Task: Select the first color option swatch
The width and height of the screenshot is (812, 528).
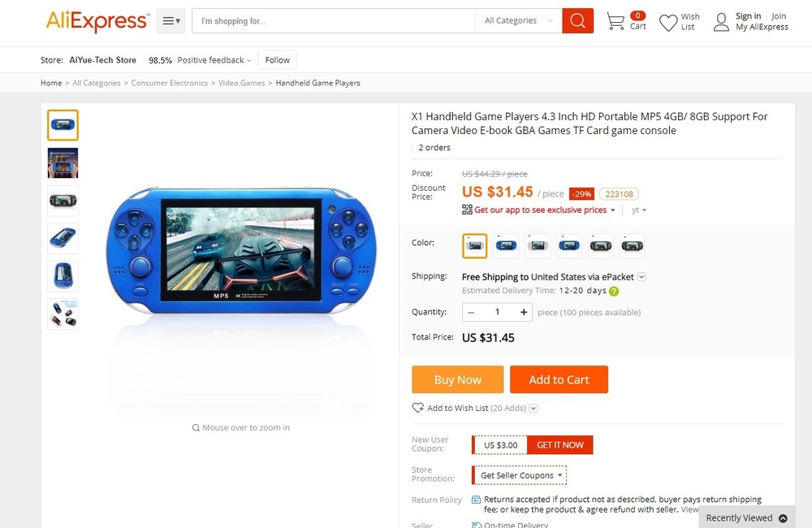Action: pyautogui.click(x=474, y=245)
